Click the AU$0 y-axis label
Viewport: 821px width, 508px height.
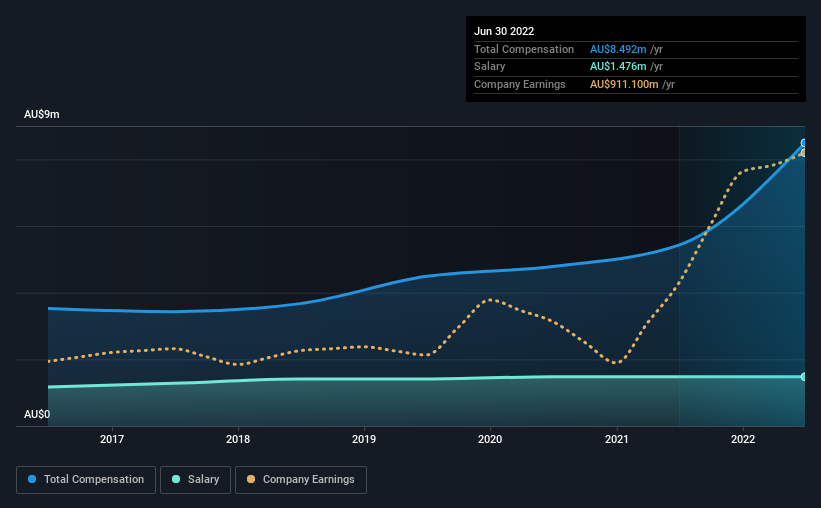coord(37,414)
